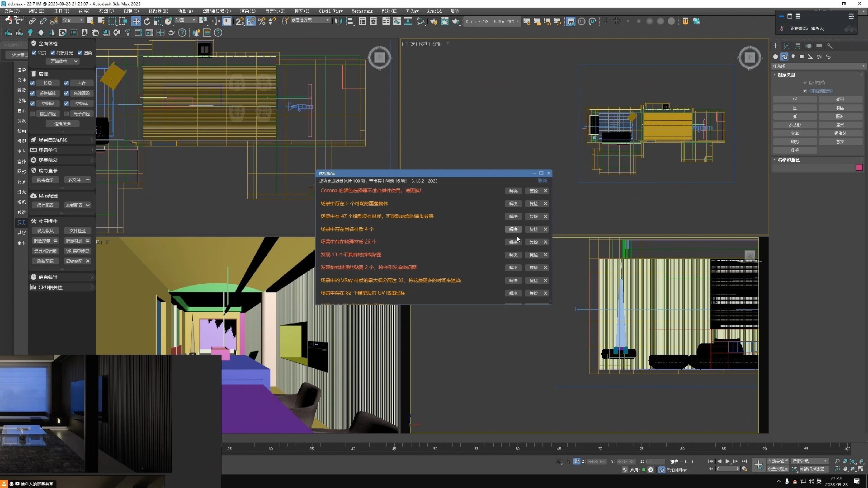Click the Select by Region rectangle icon
868x488 pixels.
[112, 21]
